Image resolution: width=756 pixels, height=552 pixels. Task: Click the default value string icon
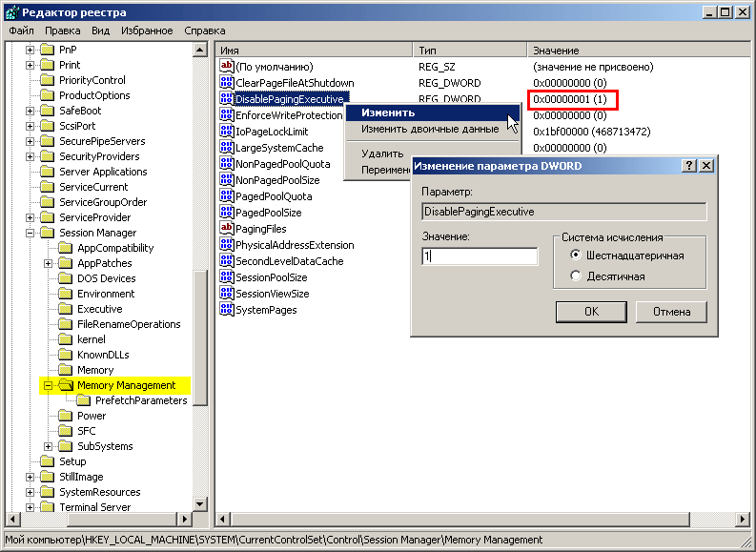tap(227, 67)
